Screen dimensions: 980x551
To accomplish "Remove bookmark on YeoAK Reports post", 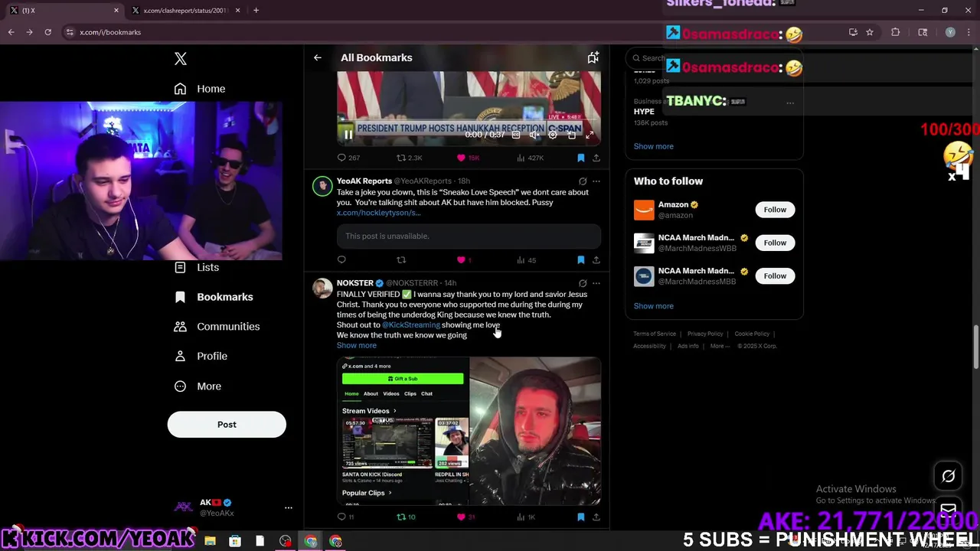I will (x=581, y=260).
